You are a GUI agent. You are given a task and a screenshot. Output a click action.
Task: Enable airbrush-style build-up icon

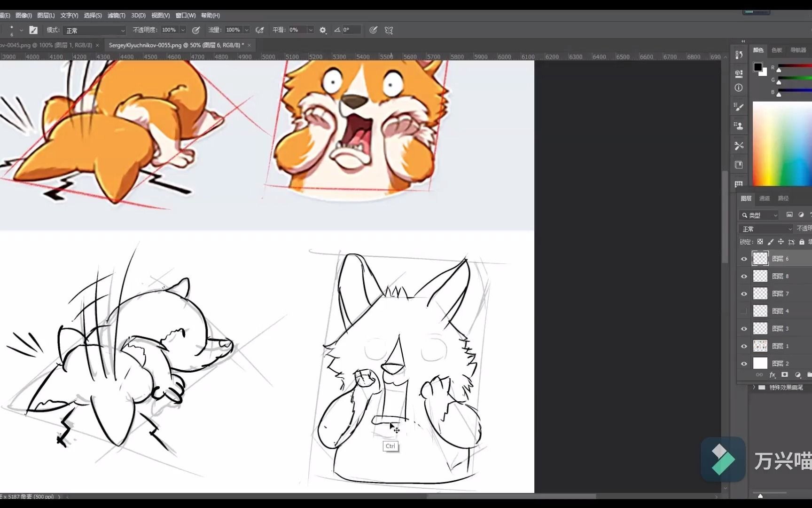(x=259, y=30)
